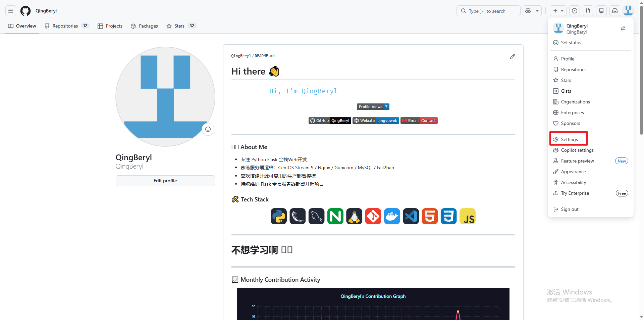Open the Pull requests icon in header

[x=588, y=11]
